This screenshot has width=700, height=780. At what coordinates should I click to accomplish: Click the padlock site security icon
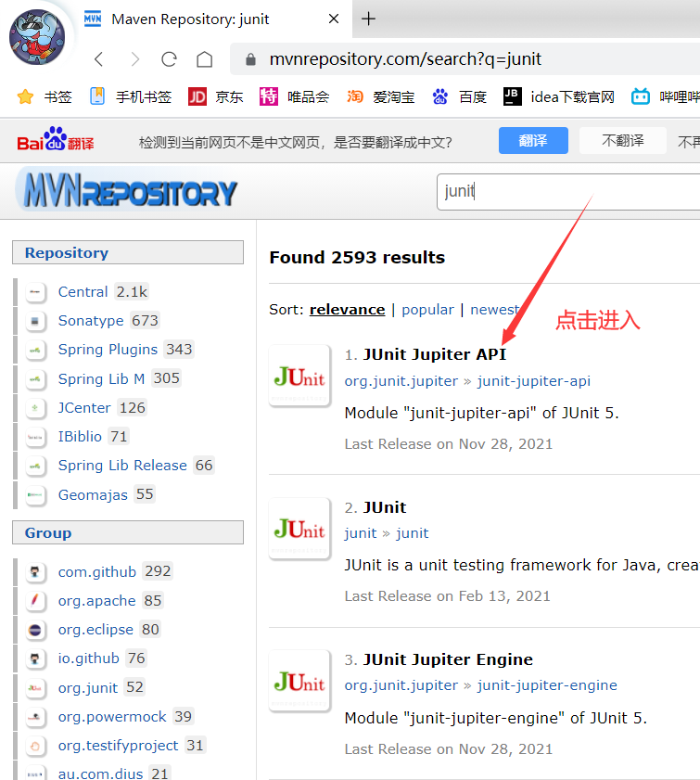pyautogui.click(x=250, y=59)
